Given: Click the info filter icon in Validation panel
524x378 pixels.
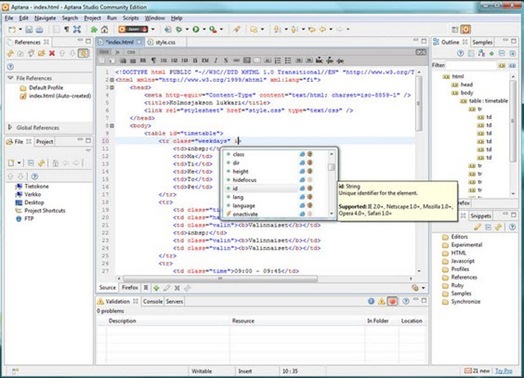Looking at the screenshot, I should coord(371,301).
